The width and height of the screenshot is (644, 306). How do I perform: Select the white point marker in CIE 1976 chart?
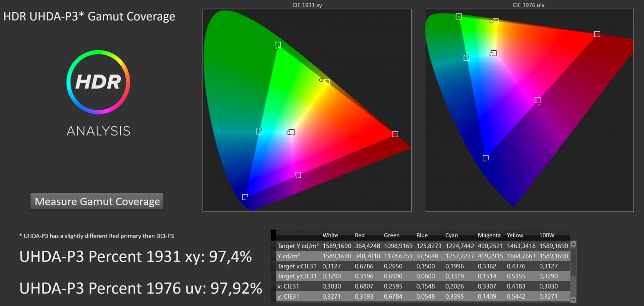[493, 53]
